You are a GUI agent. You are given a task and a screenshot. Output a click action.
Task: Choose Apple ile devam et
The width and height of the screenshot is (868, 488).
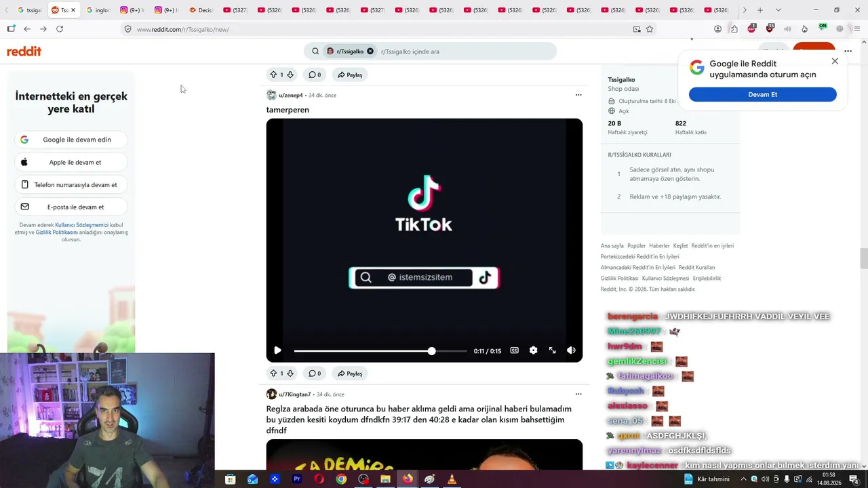(x=71, y=163)
